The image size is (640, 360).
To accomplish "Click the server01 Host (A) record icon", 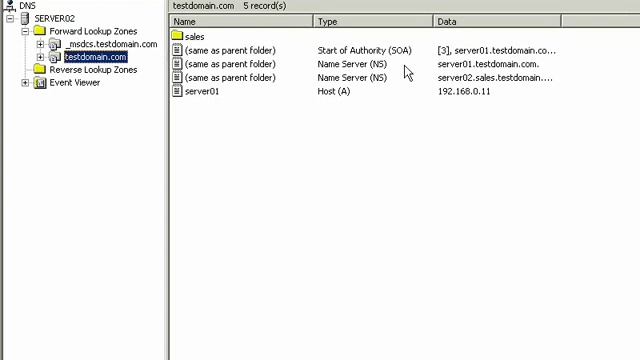I will pyautogui.click(x=177, y=91).
